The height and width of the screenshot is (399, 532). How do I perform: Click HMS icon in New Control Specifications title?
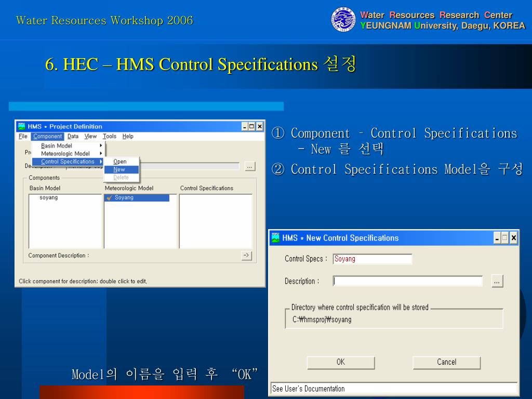tap(276, 238)
